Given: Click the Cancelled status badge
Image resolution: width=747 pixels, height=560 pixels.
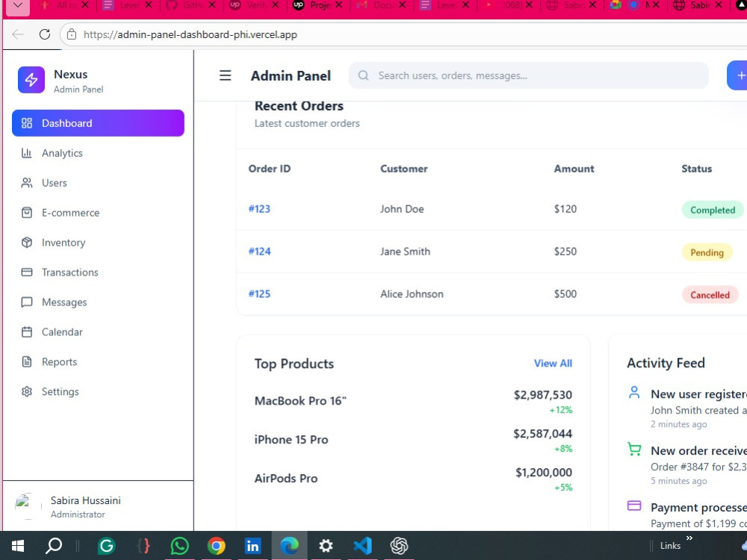Looking at the screenshot, I should click(710, 295).
